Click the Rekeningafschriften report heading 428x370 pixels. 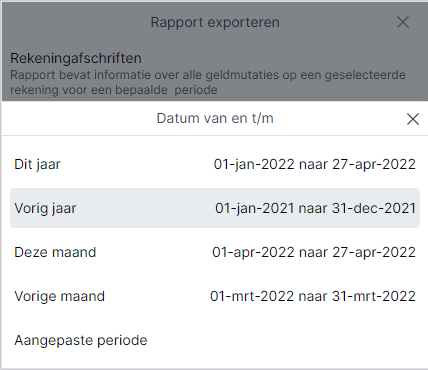click(76, 58)
